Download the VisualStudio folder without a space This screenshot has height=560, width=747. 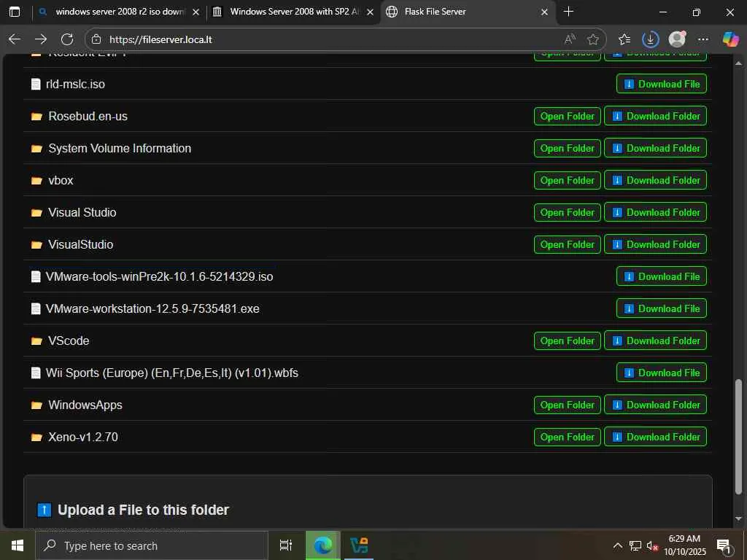pos(655,244)
